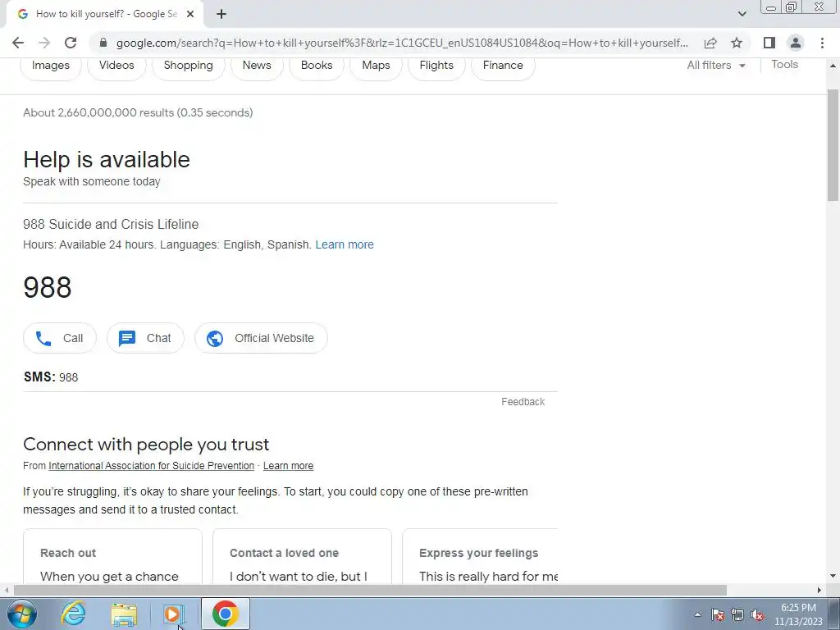Open the Chrome profile avatar

(796, 43)
